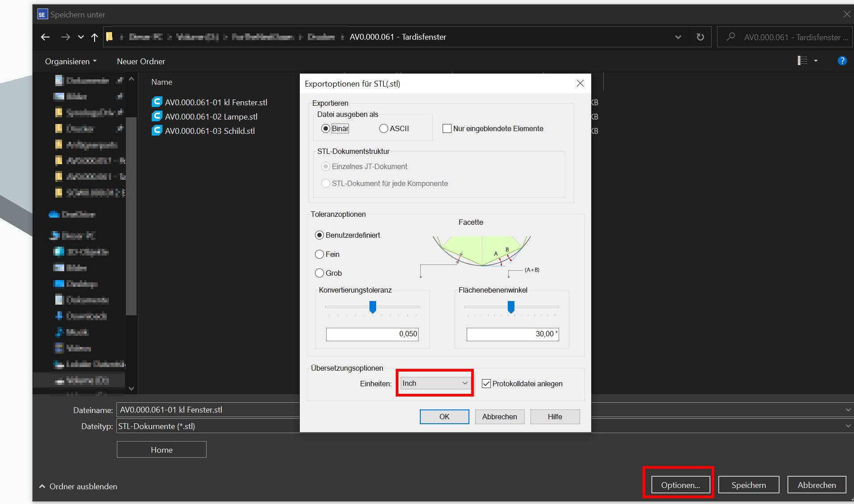The width and height of the screenshot is (854, 504).
Task: Click the search field for Tardisfenster folder
Action: point(785,37)
